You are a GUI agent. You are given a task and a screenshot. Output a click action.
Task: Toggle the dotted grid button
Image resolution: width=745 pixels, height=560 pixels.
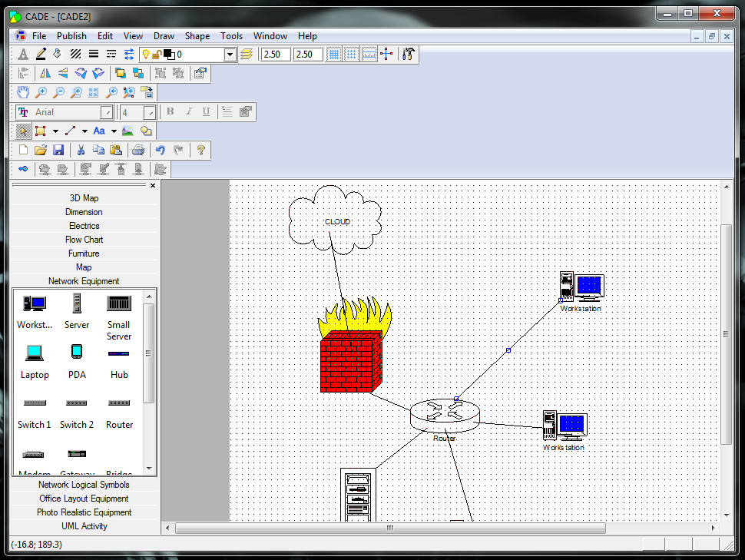[351, 55]
